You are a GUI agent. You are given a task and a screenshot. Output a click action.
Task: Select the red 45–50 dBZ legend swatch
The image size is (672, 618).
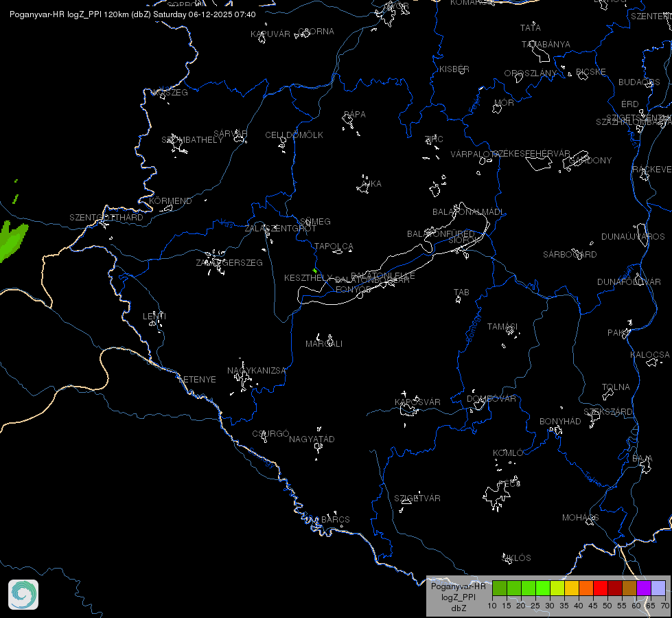click(601, 588)
